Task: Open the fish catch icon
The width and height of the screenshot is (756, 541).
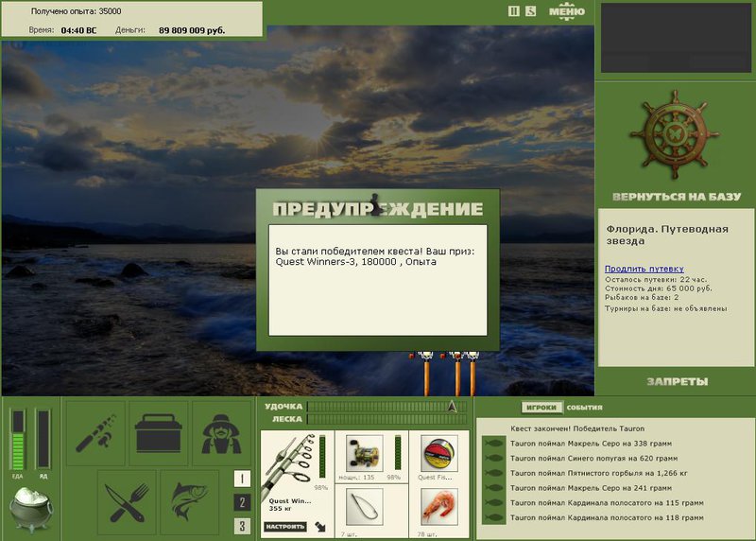Action: pos(190,502)
